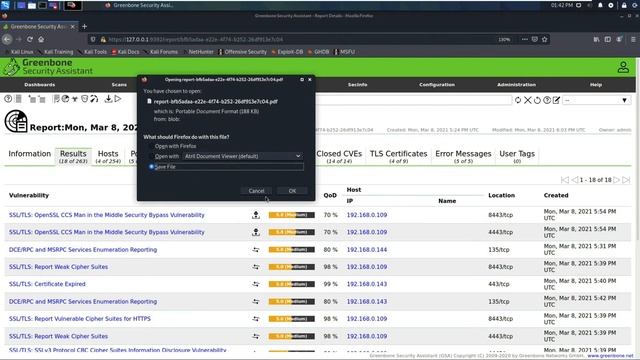Select the Save File radio button

click(x=151, y=167)
